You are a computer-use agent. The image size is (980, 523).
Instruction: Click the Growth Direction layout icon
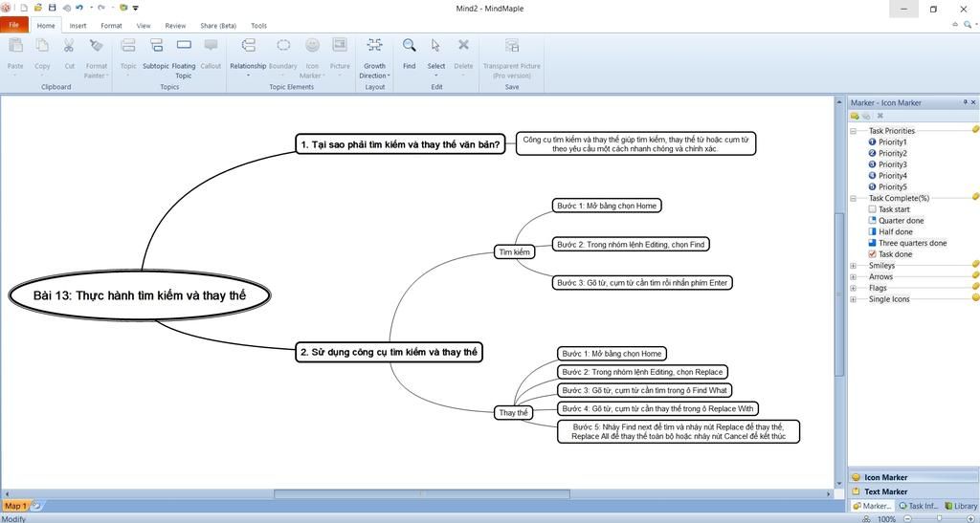(374, 46)
